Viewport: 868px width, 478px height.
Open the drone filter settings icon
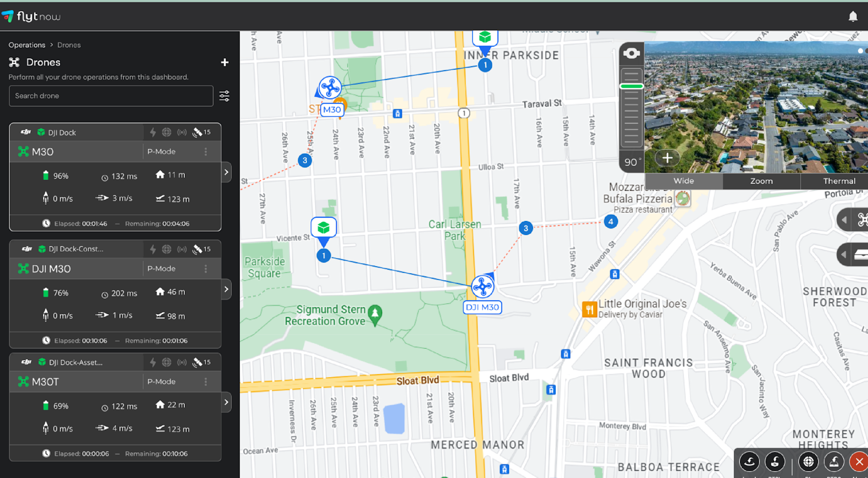[224, 96]
